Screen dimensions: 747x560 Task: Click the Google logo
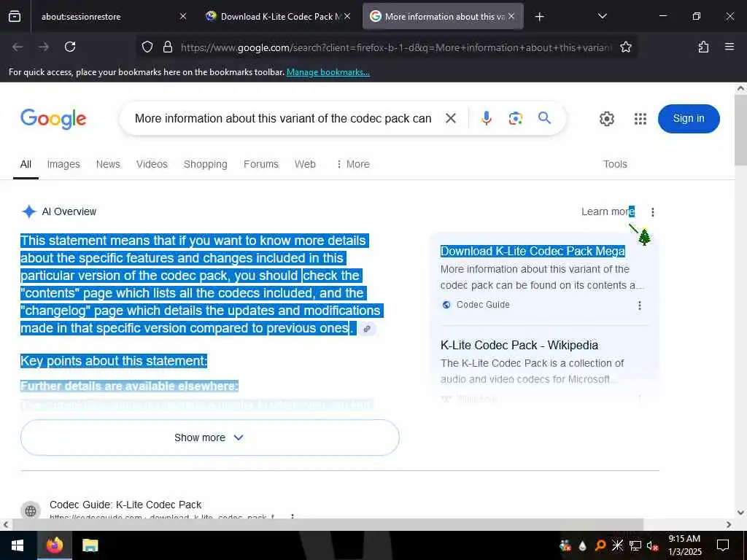point(53,119)
